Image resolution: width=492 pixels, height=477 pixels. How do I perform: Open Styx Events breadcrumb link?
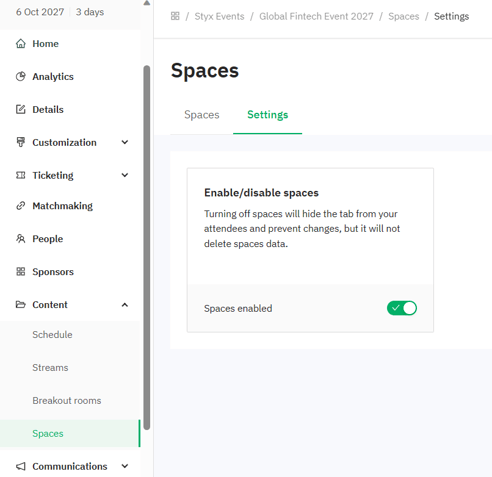tap(219, 16)
